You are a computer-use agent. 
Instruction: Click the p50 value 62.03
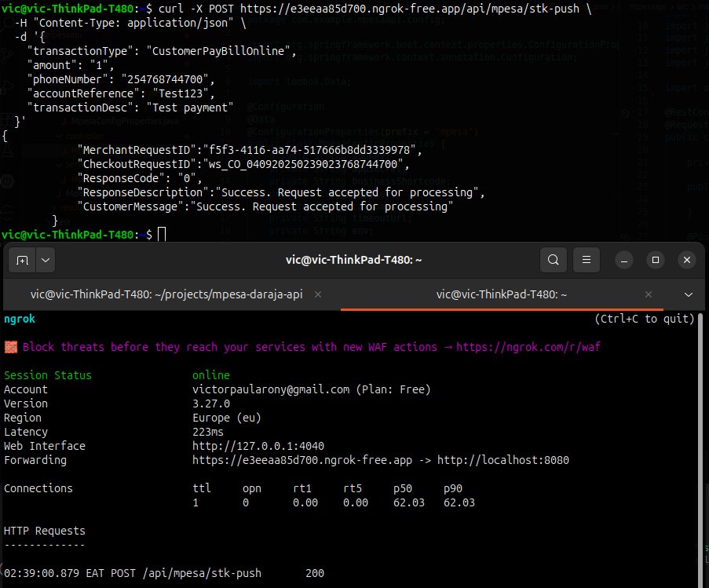pyautogui.click(x=409, y=502)
